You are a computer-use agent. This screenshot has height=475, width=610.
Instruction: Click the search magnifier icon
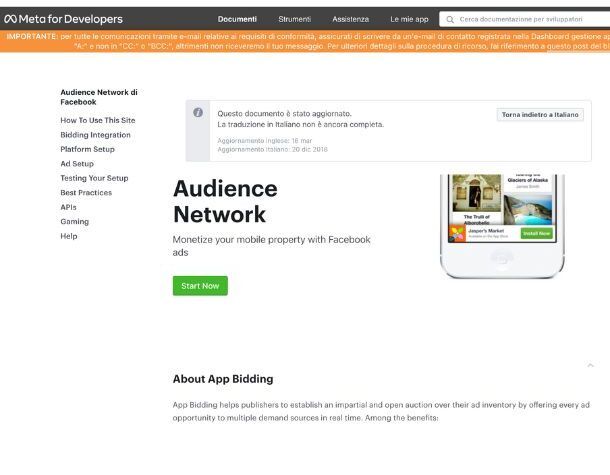[450, 19]
